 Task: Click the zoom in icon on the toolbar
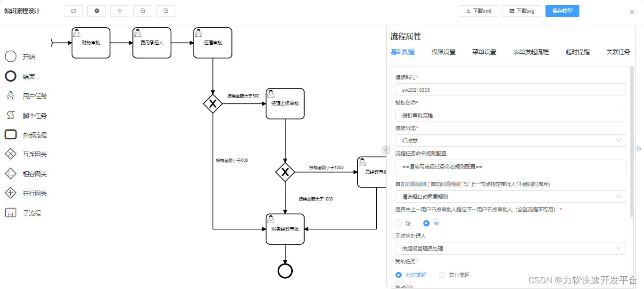(143, 10)
